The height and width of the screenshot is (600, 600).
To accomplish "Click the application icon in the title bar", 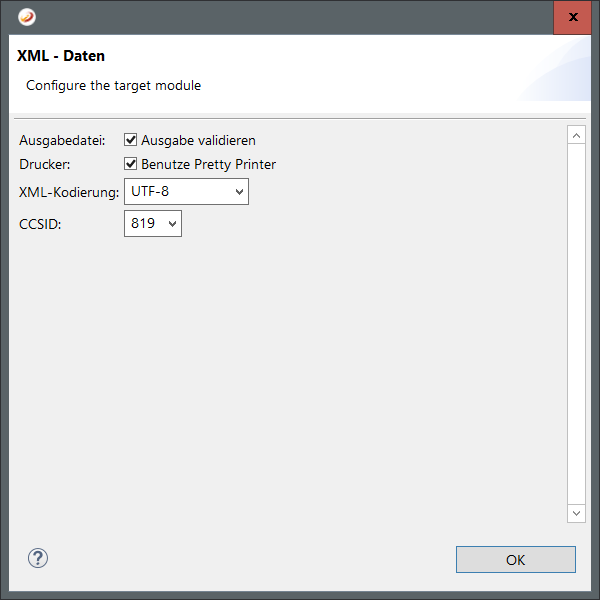I will tap(27, 17).
